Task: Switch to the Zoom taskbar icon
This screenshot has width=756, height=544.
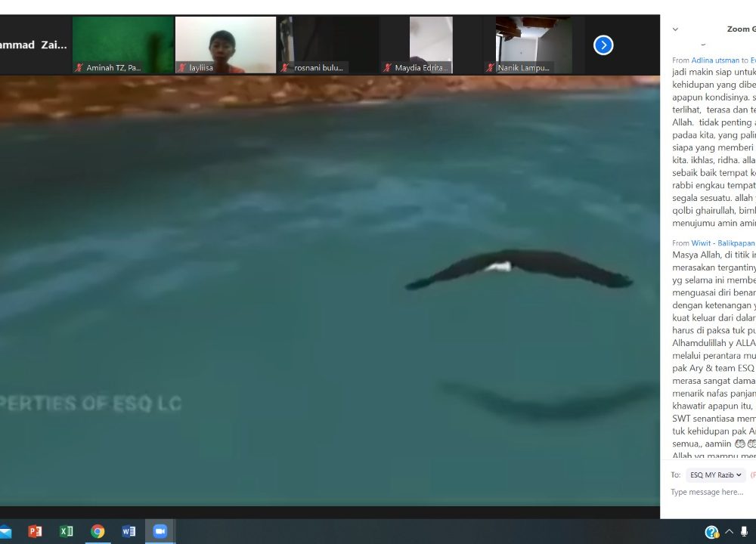Action: [160, 531]
